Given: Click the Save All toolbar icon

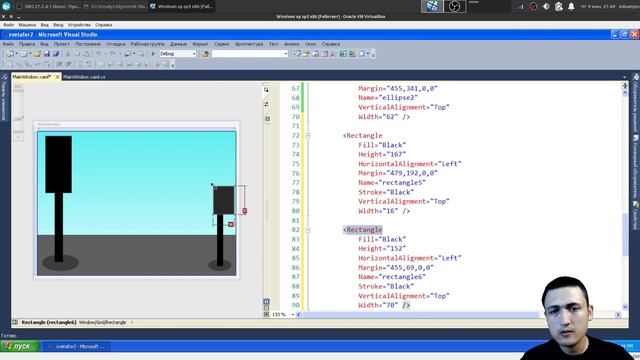Looking at the screenshot, I should [56, 53].
